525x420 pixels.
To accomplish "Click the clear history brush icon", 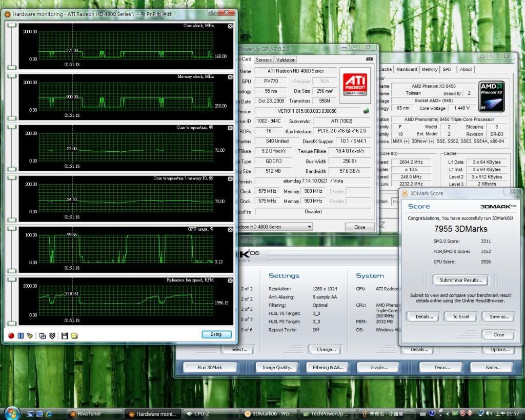I will coord(30,335).
